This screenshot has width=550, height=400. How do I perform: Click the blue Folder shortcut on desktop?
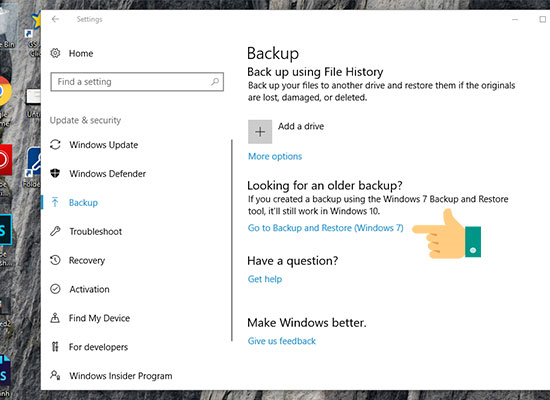tap(34, 161)
